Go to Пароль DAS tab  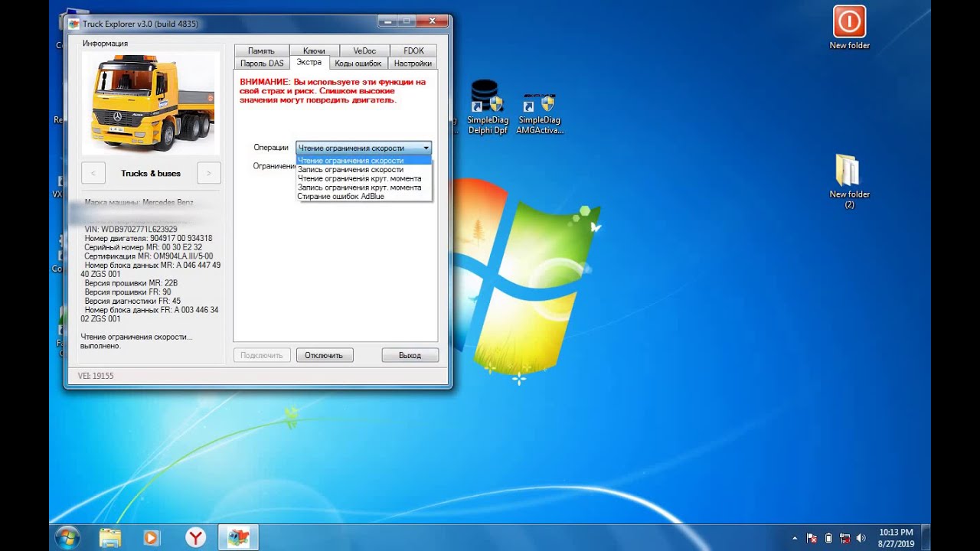[261, 64]
